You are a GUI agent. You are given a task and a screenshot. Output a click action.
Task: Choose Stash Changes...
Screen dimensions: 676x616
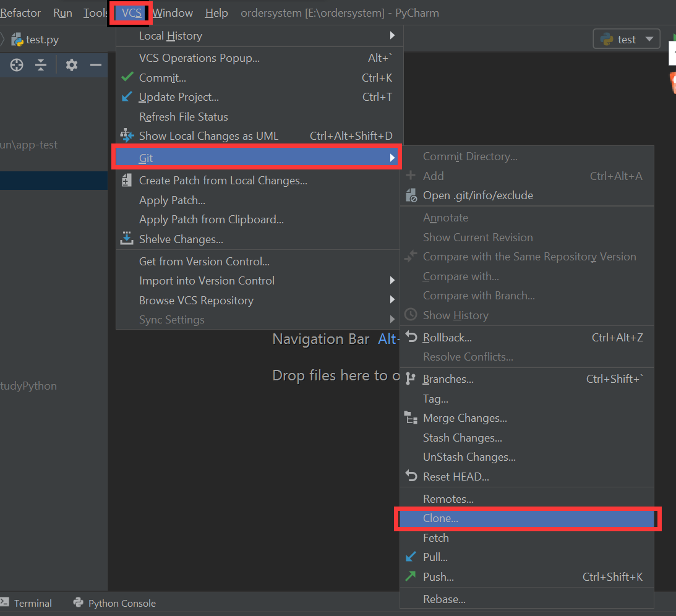(527, 437)
